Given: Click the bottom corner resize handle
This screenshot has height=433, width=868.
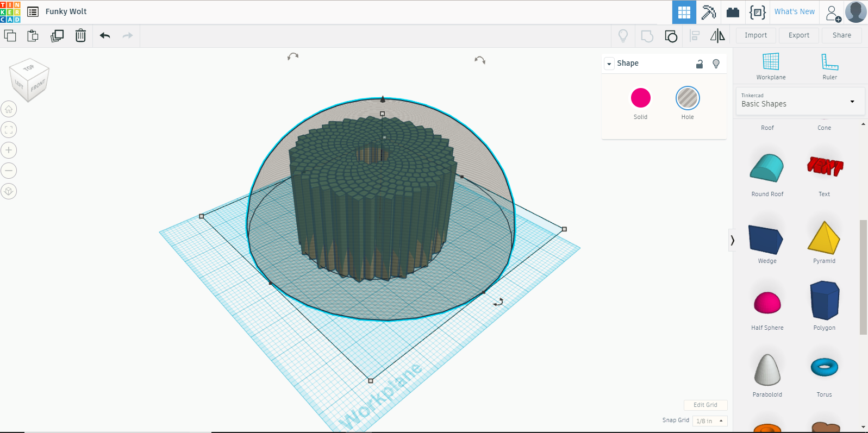Looking at the screenshot, I should [x=371, y=381].
